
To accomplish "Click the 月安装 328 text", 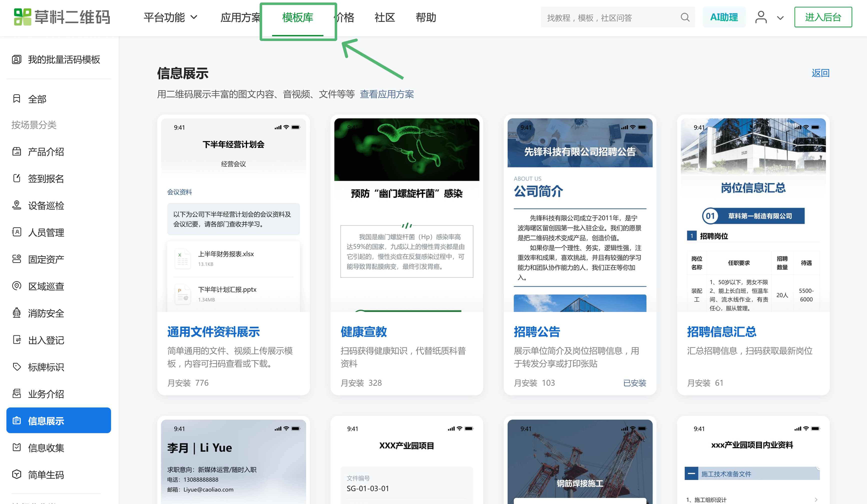I will [x=361, y=383].
